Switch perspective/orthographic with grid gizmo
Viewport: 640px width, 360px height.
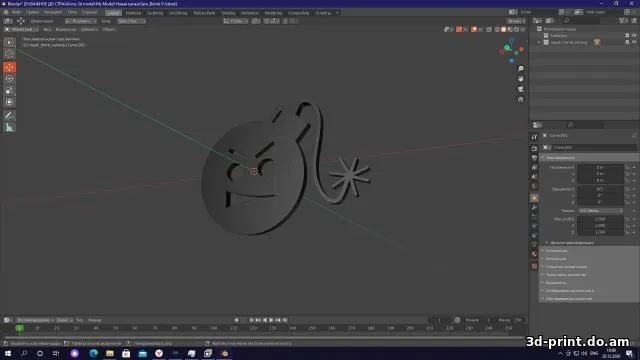coord(520,99)
